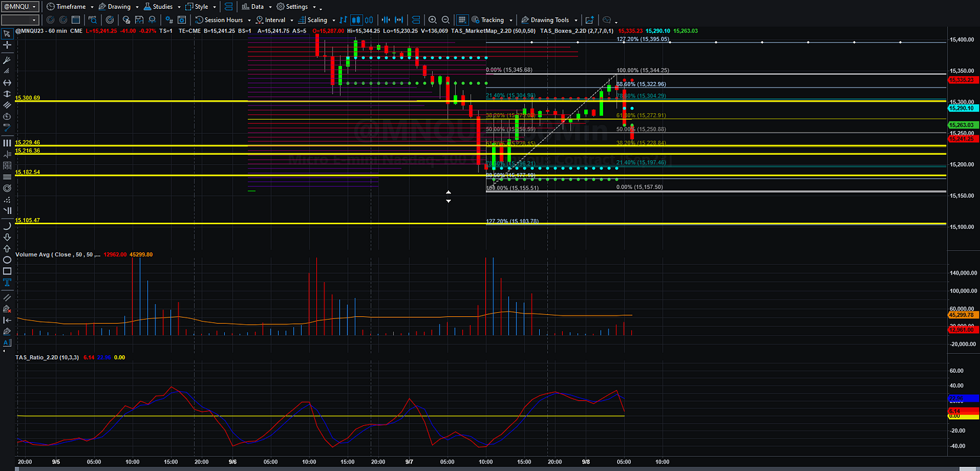This screenshot has width=980, height=471.
Task: Click the Scaling button
Action: click(312, 20)
